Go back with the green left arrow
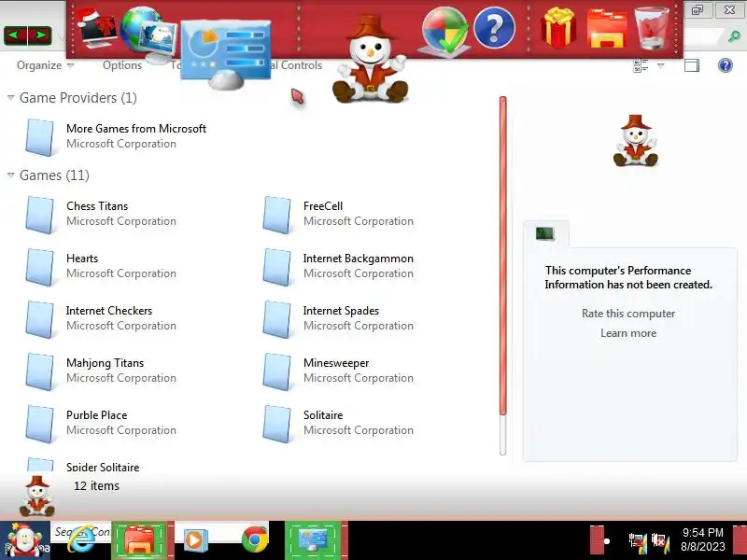747x560 pixels. [x=15, y=35]
